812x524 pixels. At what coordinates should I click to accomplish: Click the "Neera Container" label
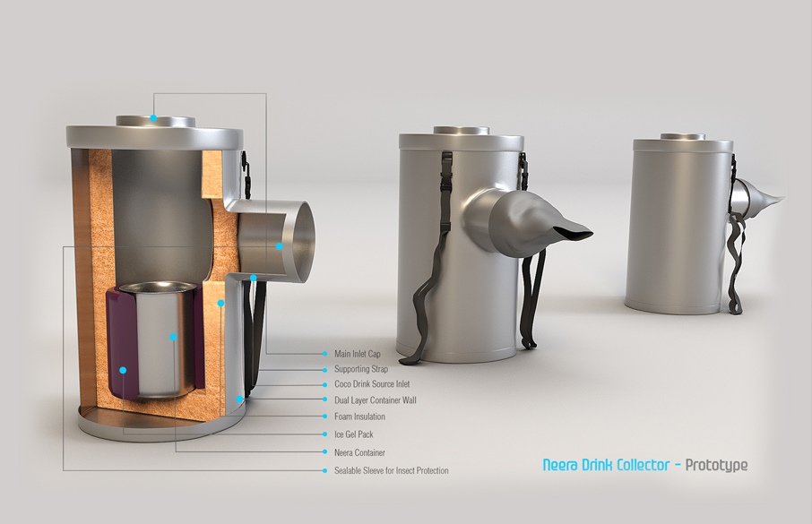point(359,452)
